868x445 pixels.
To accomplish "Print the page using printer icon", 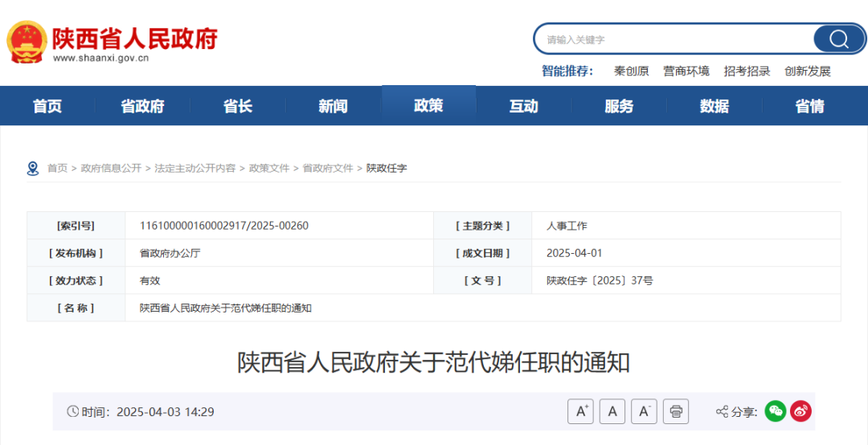I will [x=676, y=411].
